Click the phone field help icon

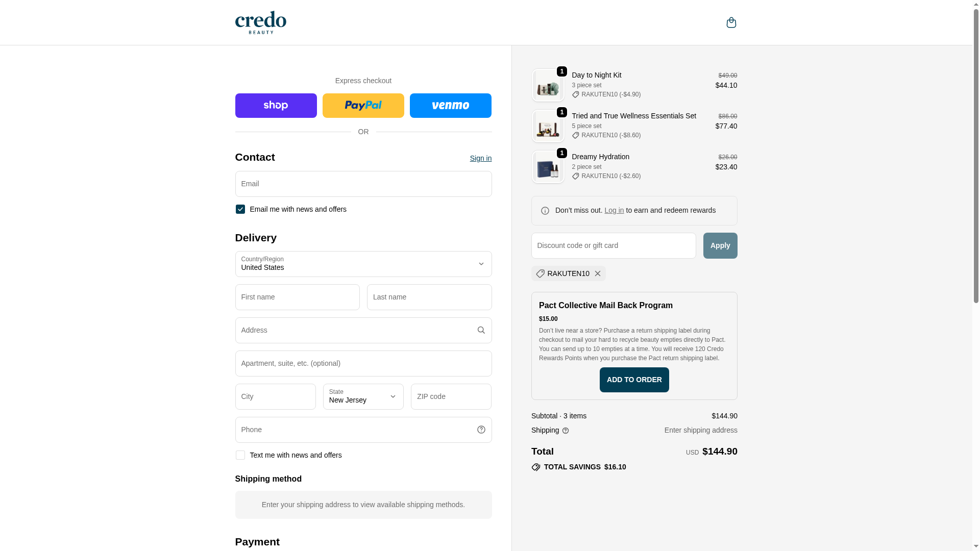coord(481,430)
